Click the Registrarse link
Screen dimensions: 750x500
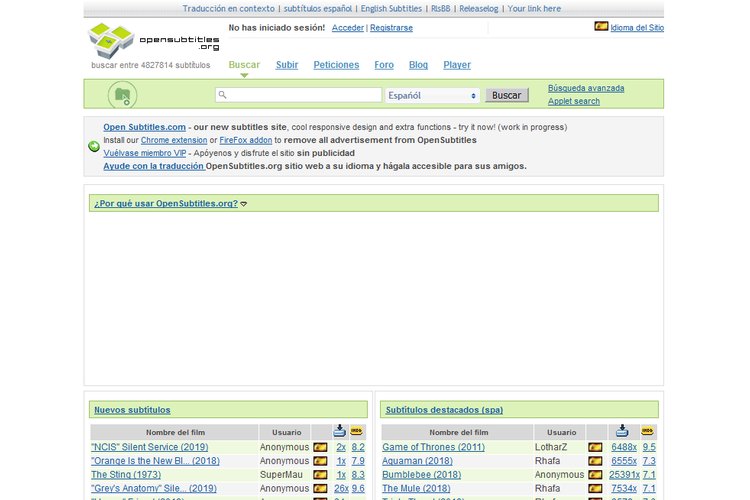tap(391, 28)
